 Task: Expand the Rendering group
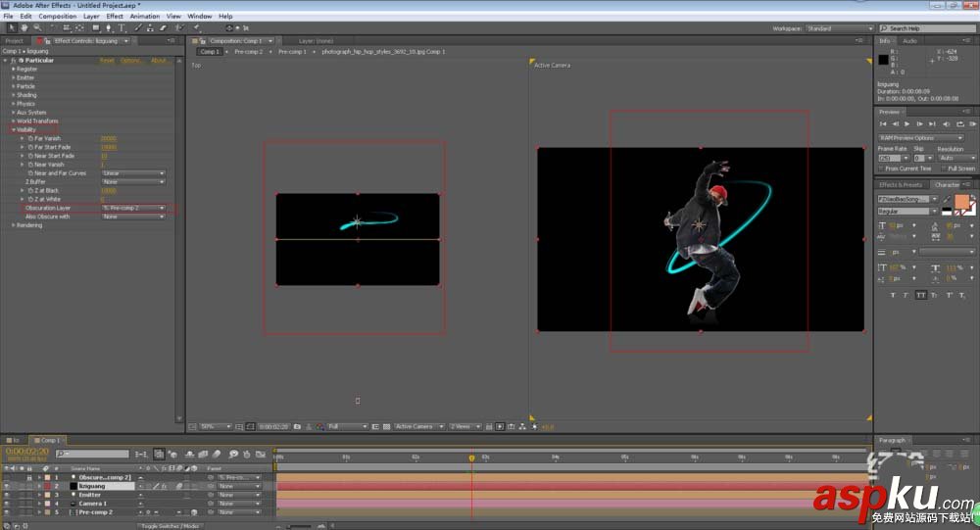13,225
